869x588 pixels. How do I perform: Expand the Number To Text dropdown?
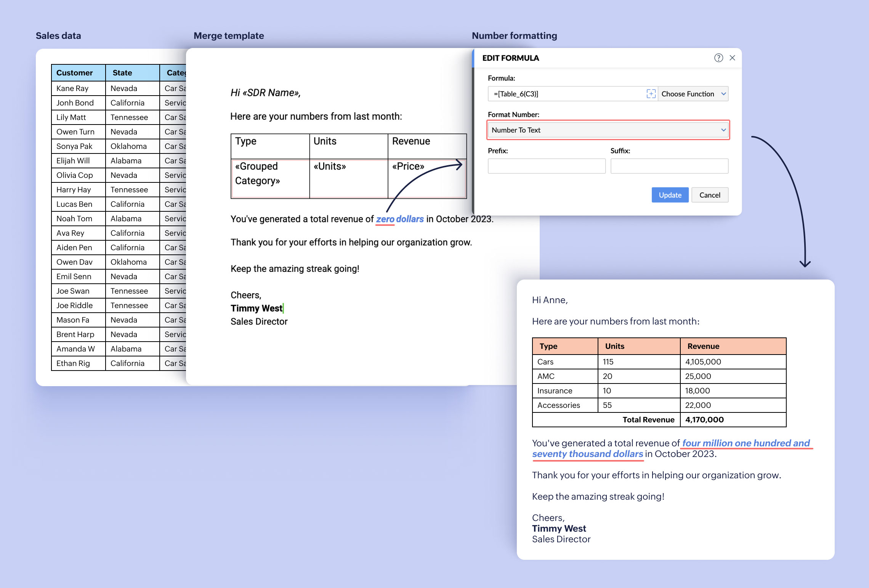(x=608, y=130)
